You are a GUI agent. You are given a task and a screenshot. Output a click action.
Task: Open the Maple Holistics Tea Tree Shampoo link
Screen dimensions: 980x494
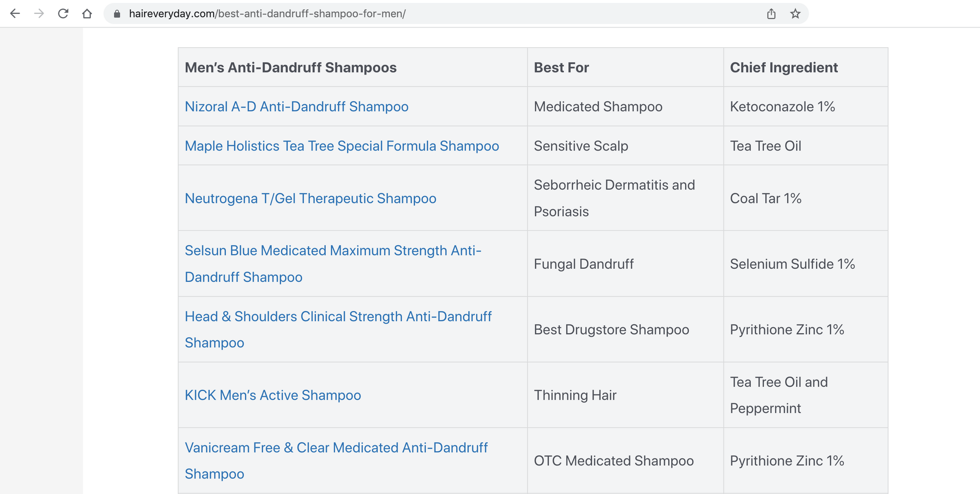pyautogui.click(x=342, y=146)
